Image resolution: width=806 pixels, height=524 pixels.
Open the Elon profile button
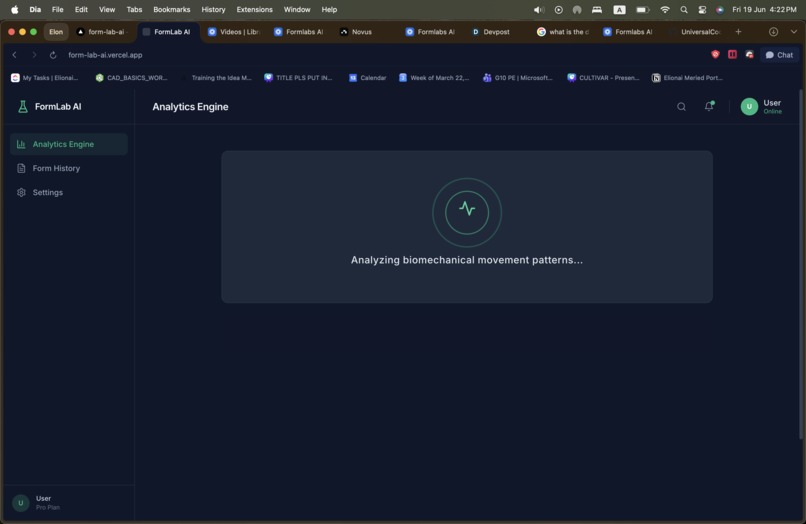[x=56, y=32]
